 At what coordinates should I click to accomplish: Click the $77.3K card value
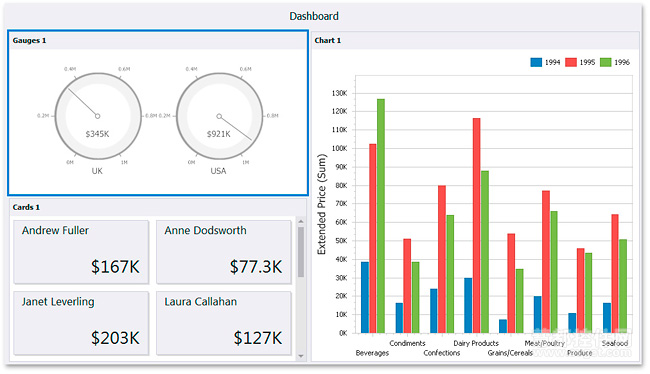tap(256, 267)
